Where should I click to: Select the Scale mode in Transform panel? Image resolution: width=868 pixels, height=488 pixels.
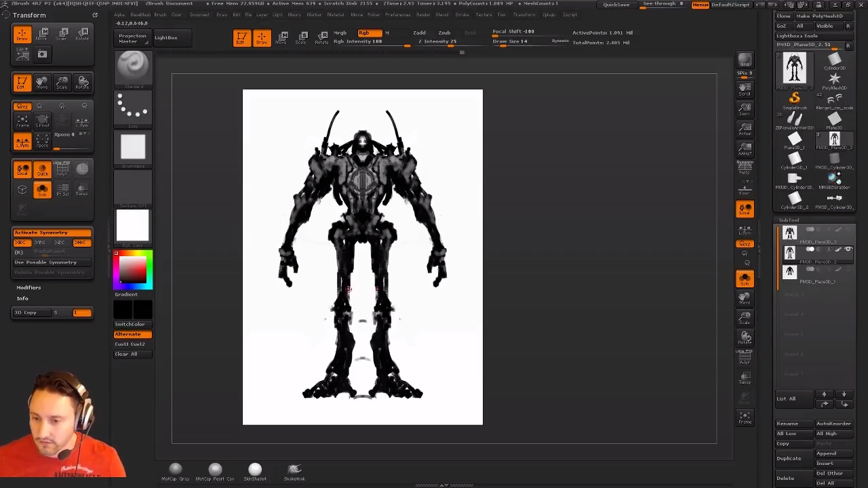point(62,34)
